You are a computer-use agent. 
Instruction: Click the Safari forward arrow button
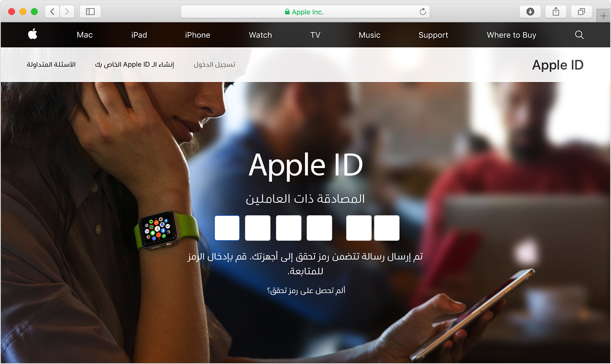click(67, 11)
